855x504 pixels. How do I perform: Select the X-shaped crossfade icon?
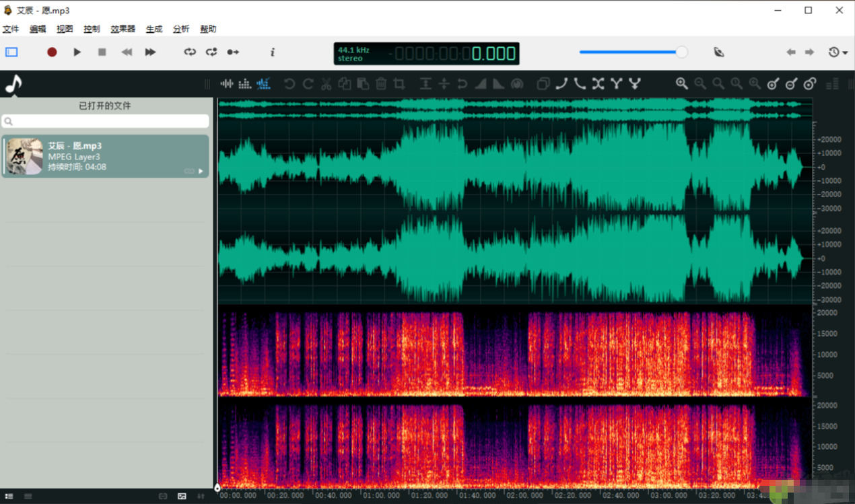click(x=598, y=83)
